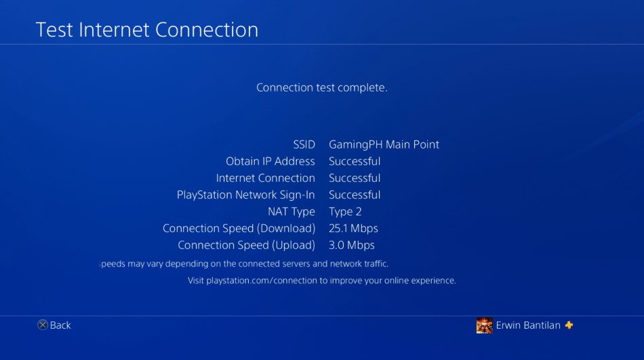Click the playstation.com/connection help text

coord(322,281)
